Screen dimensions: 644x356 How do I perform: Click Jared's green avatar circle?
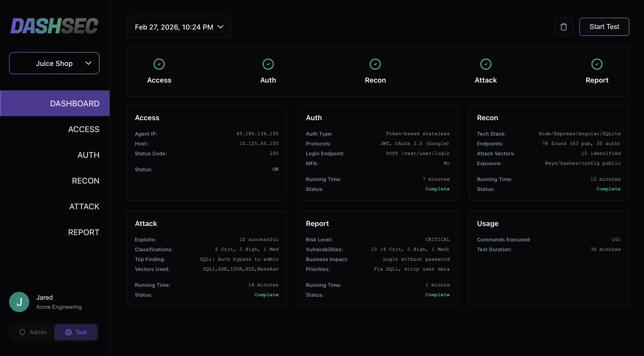[19, 302]
